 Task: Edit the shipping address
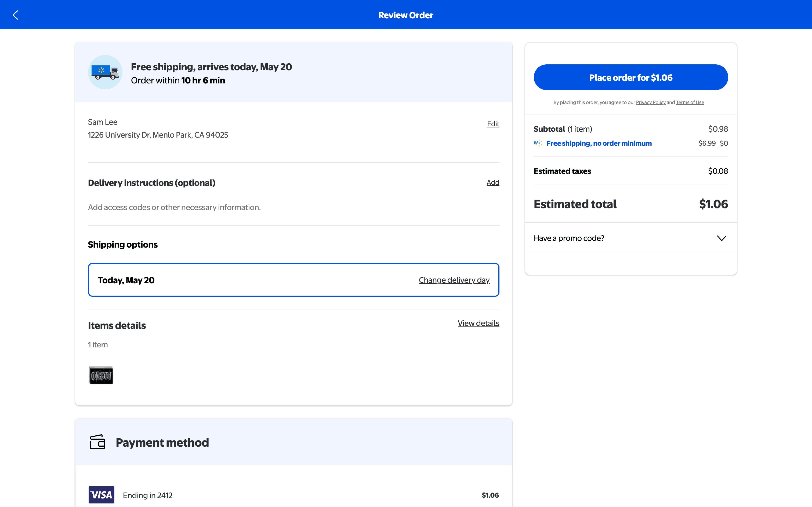point(493,124)
